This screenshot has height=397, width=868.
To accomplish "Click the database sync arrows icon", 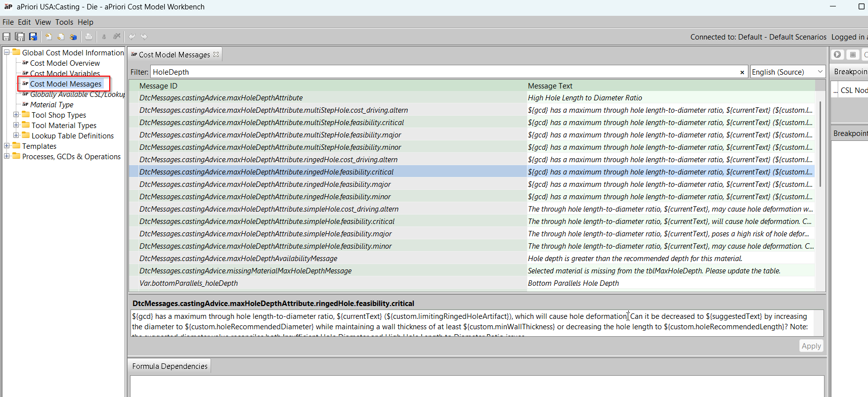I will [x=74, y=37].
